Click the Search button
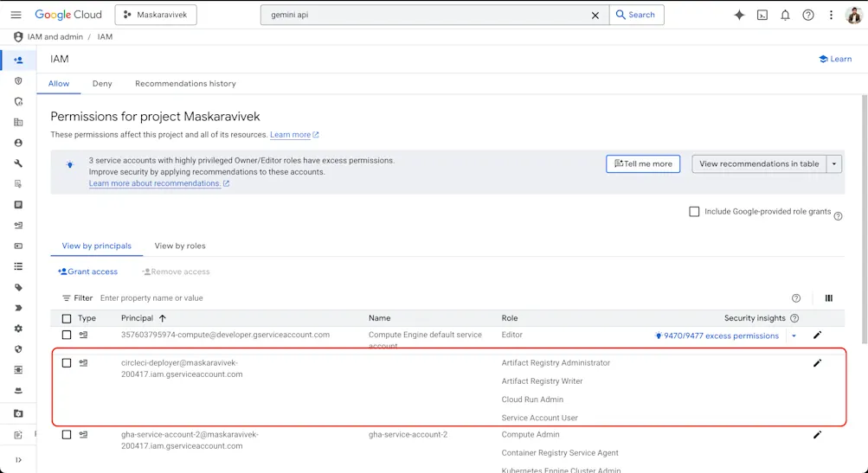 click(x=636, y=15)
